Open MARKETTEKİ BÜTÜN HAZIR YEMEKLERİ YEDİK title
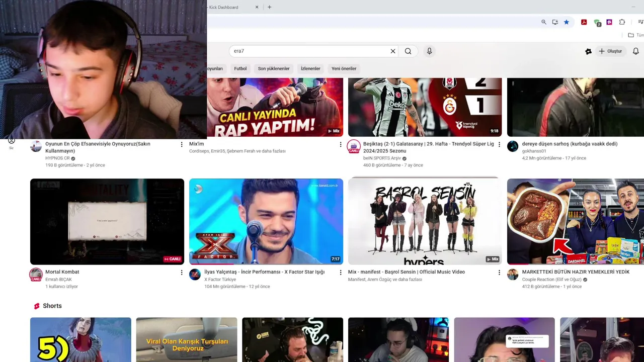 [576, 272]
